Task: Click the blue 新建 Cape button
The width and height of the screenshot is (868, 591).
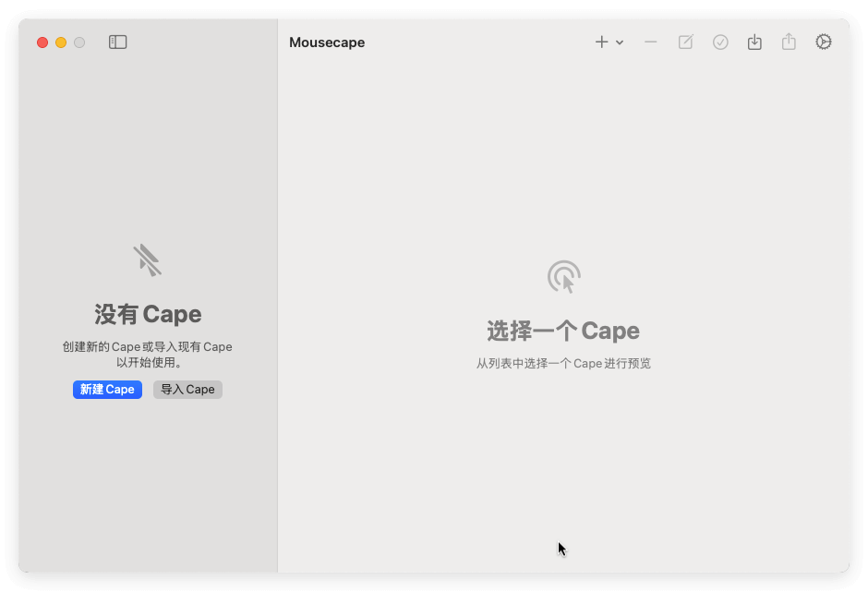Action: click(107, 390)
